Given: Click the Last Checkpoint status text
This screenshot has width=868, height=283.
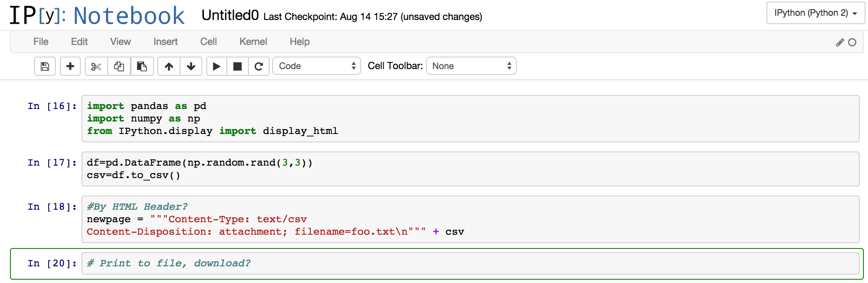Looking at the screenshot, I should pos(373,17).
